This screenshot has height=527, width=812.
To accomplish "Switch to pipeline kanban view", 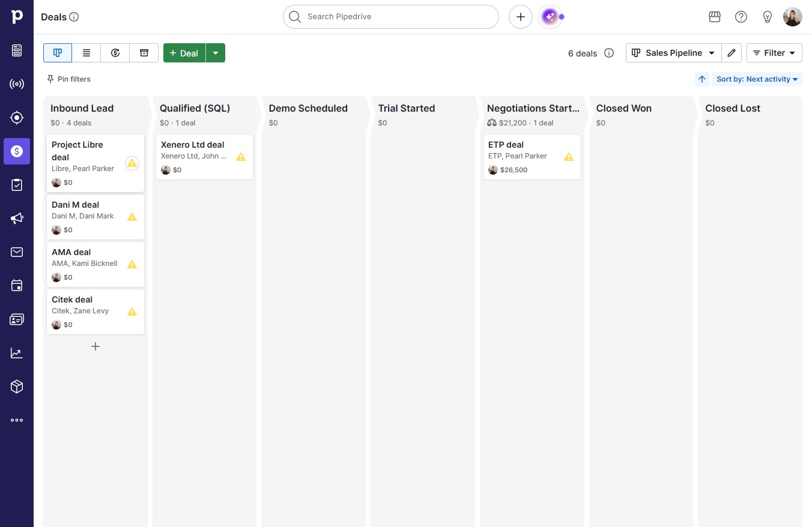I will [58, 53].
